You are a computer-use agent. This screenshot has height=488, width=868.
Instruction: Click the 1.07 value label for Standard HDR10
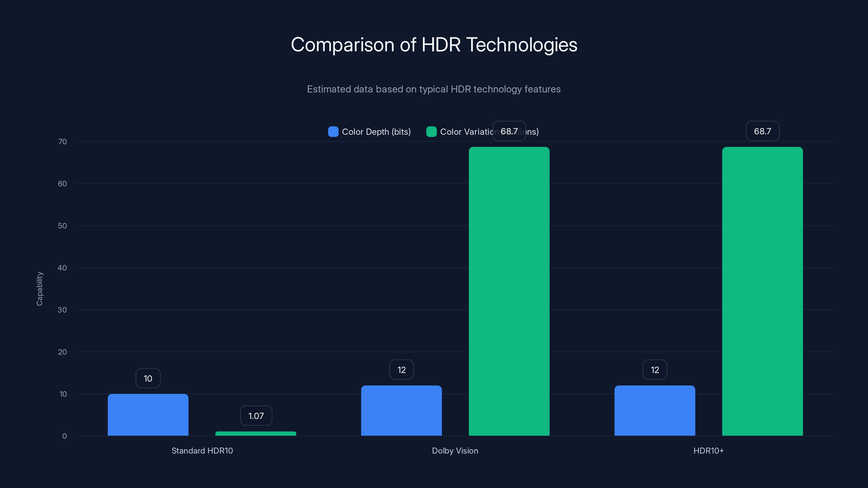point(256,416)
